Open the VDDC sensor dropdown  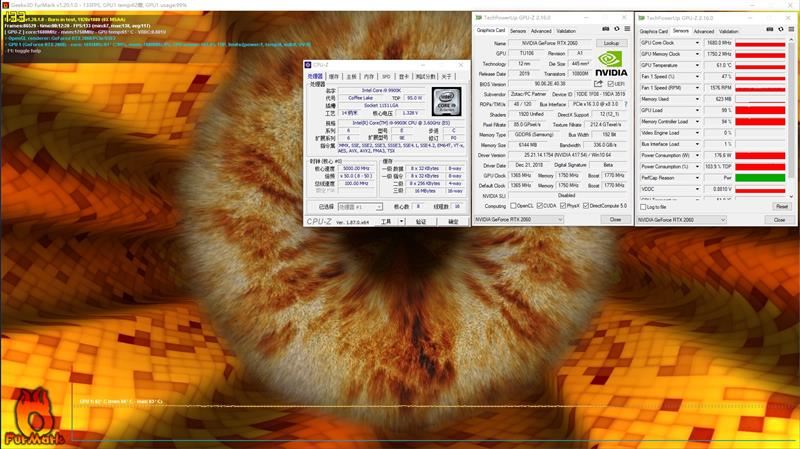click(x=697, y=189)
